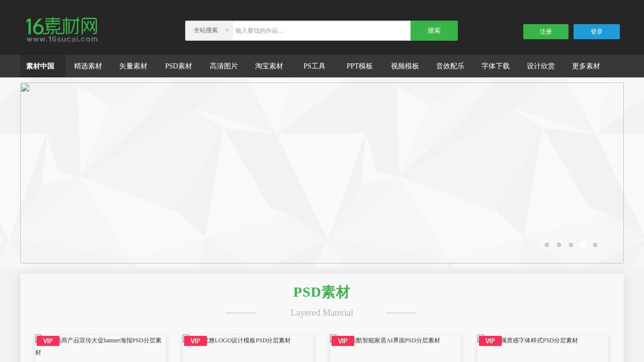Expand the 精选素材 navigation category
This screenshot has height=362, width=644.
(88, 66)
